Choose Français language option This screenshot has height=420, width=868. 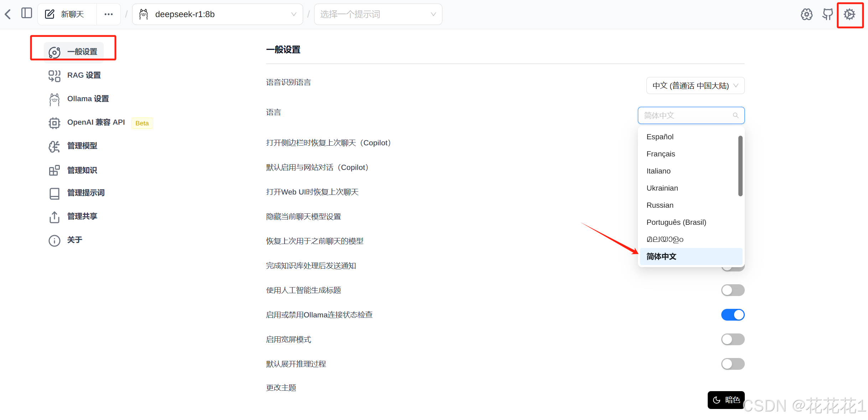tap(661, 154)
